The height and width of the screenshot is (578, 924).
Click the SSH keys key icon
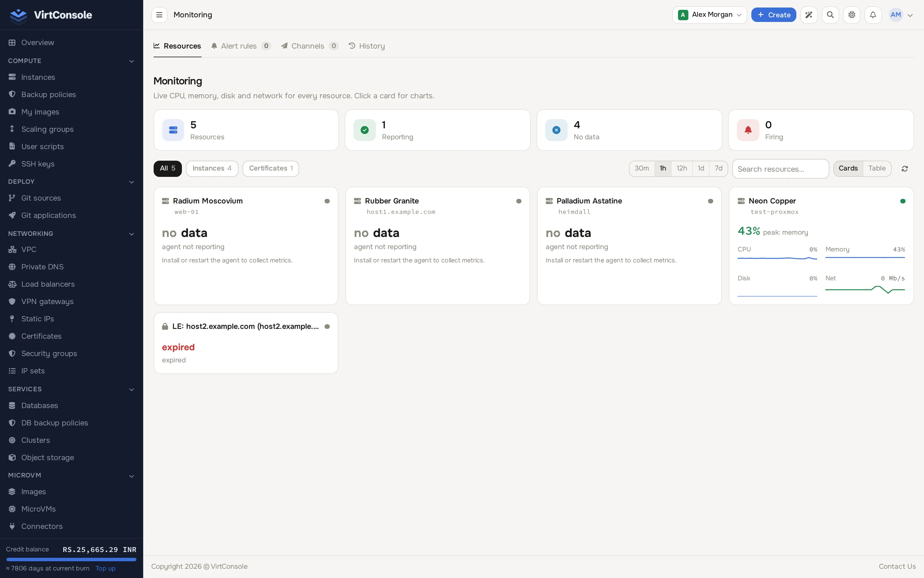click(12, 164)
